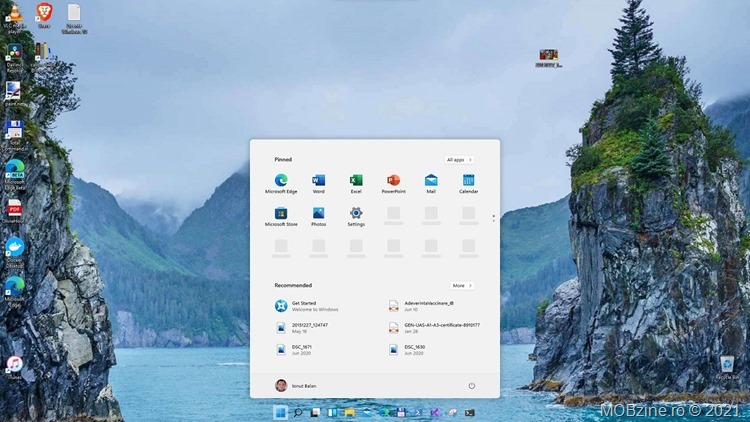
Task: Click the Power button in Start menu
Action: click(471, 385)
